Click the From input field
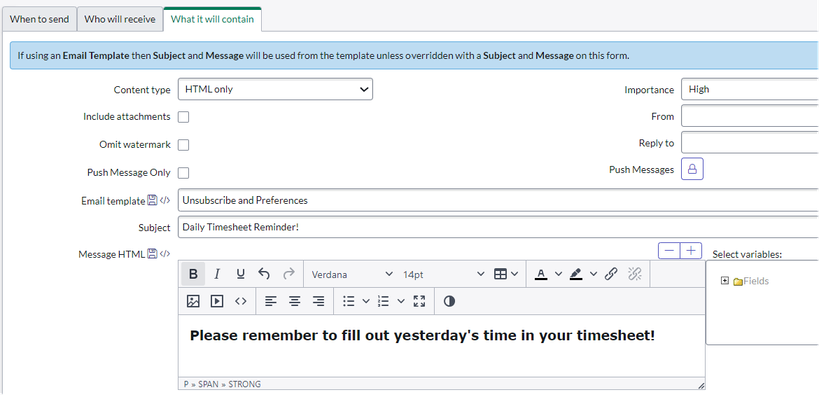 [750, 116]
